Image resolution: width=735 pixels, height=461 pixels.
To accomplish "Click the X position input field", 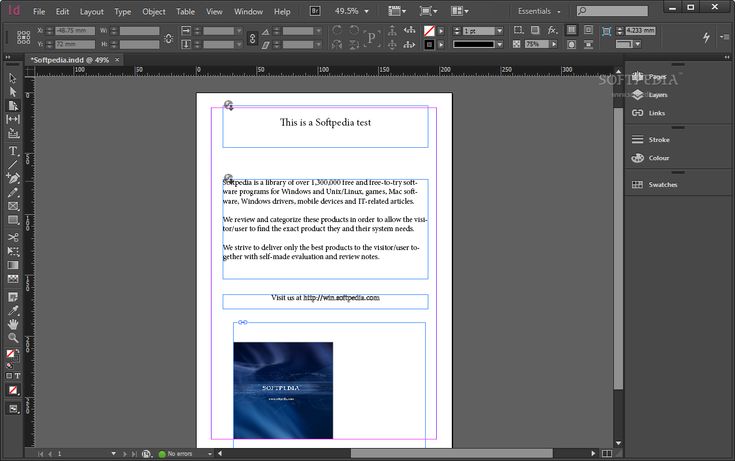I will 75,30.
